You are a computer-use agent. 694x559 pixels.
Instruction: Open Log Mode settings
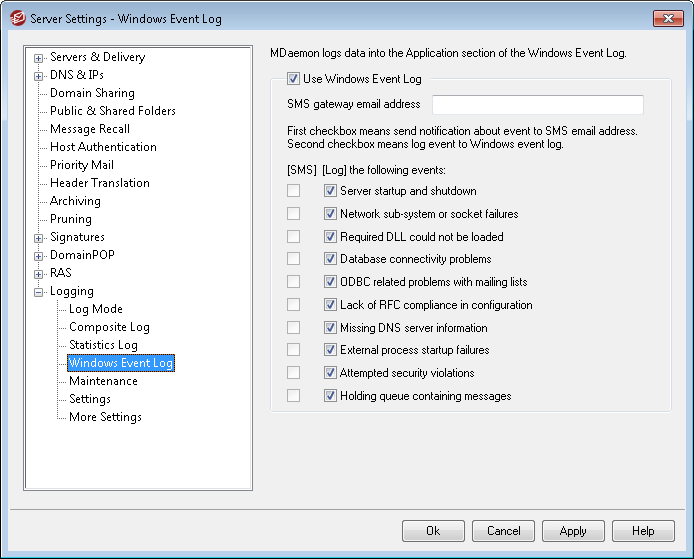[x=96, y=309]
